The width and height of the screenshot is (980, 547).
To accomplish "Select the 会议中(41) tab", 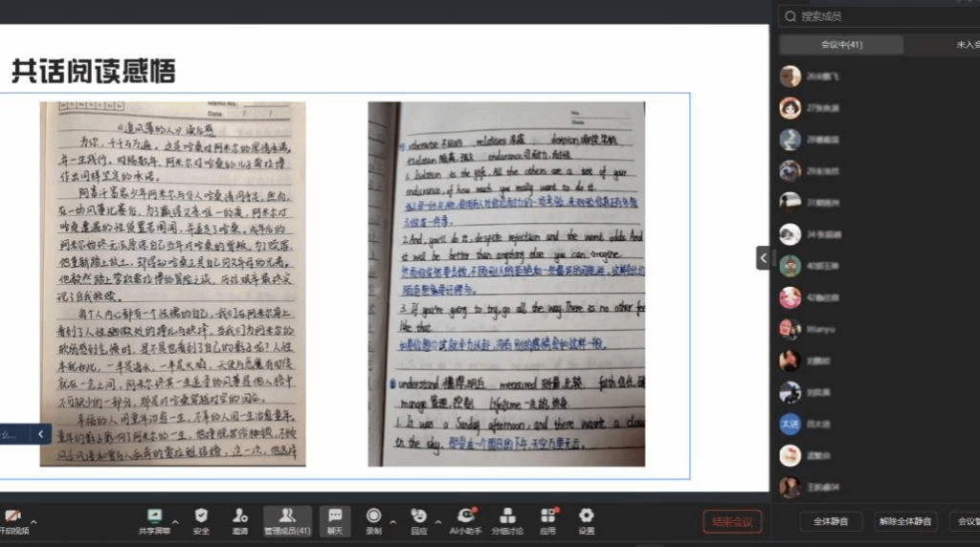I will coord(841,45).
